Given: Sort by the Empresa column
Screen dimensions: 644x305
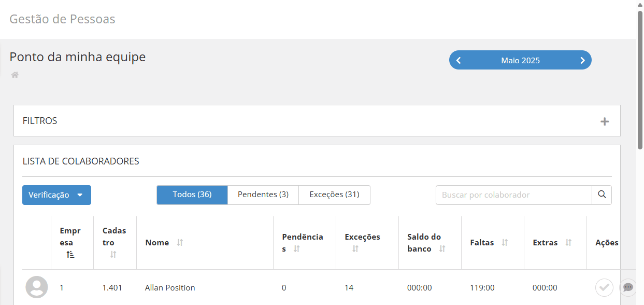Looking at the screenshot, I should (x=70, y=254).
